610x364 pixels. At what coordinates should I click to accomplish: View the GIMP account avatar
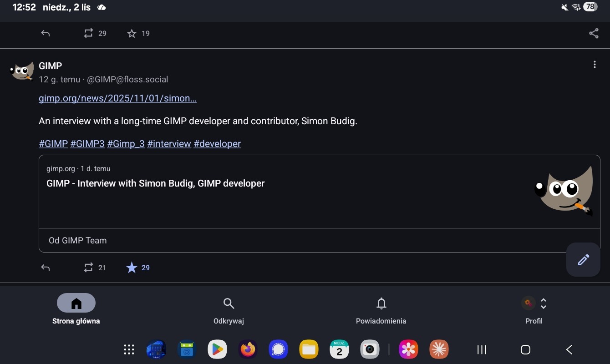pos(22,71)
